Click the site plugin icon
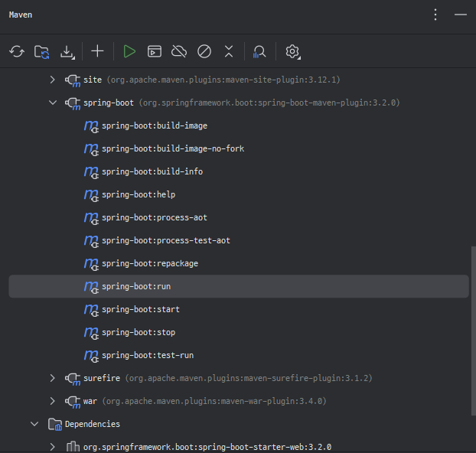The image size is (476, 453). [73, 81]
